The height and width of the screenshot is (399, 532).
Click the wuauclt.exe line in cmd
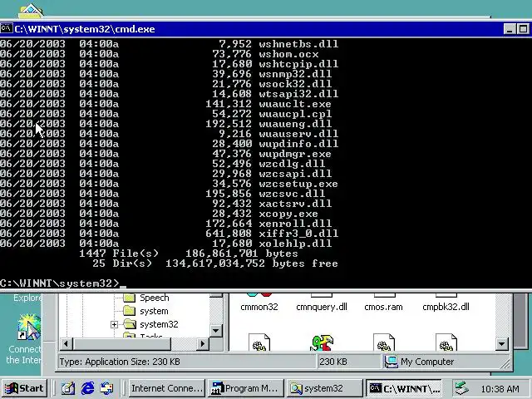pyautogui.click(x=166, y=104)
